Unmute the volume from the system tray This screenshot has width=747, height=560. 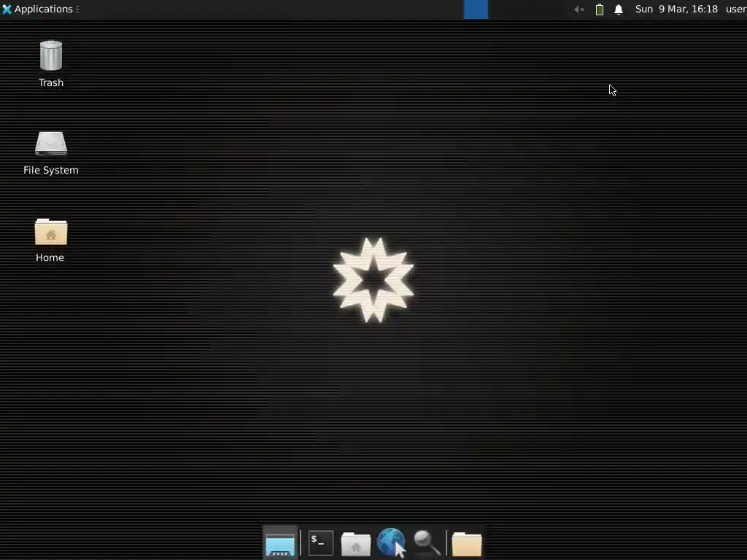[578, 9]
